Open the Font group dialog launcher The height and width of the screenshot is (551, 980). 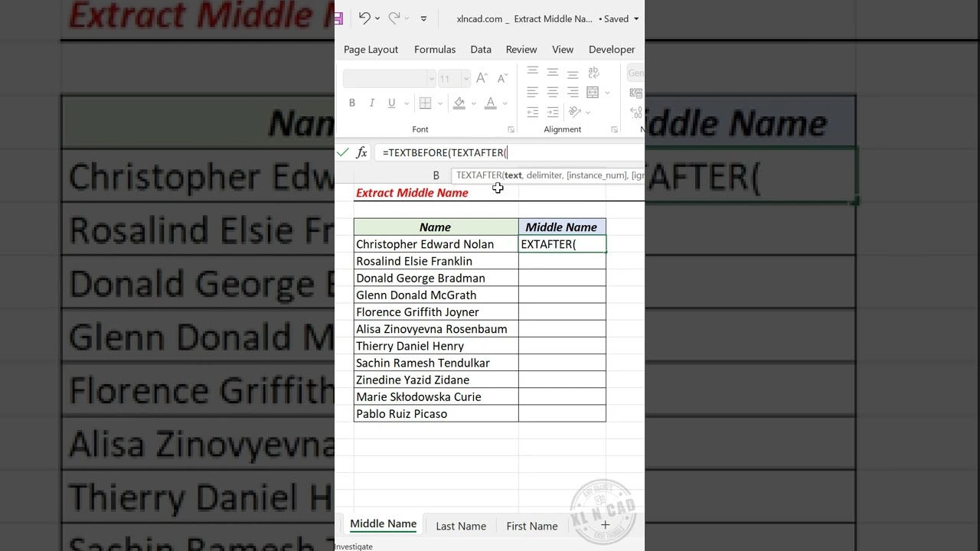click(511, 129)
